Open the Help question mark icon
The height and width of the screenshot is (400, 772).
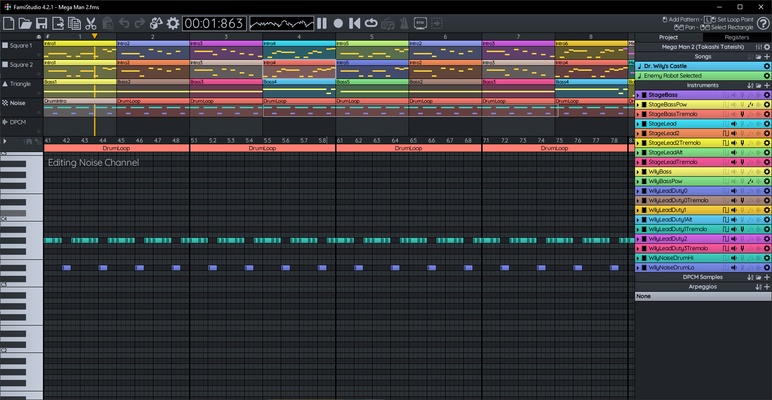[763, 23]
